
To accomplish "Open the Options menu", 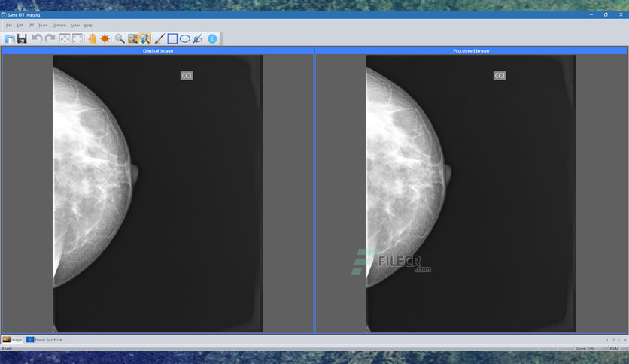I will tap(59, 26).
